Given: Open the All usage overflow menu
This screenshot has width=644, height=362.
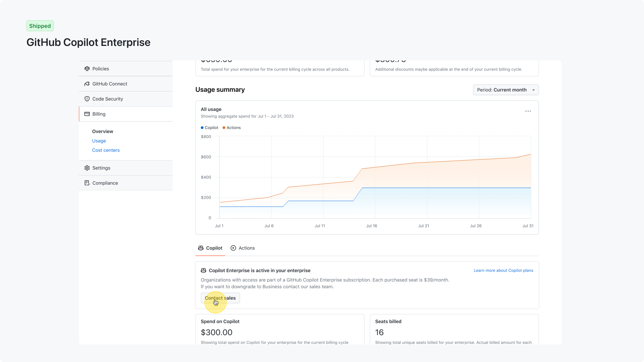Looking at the screenshot, I should click(x=528, y=111).
